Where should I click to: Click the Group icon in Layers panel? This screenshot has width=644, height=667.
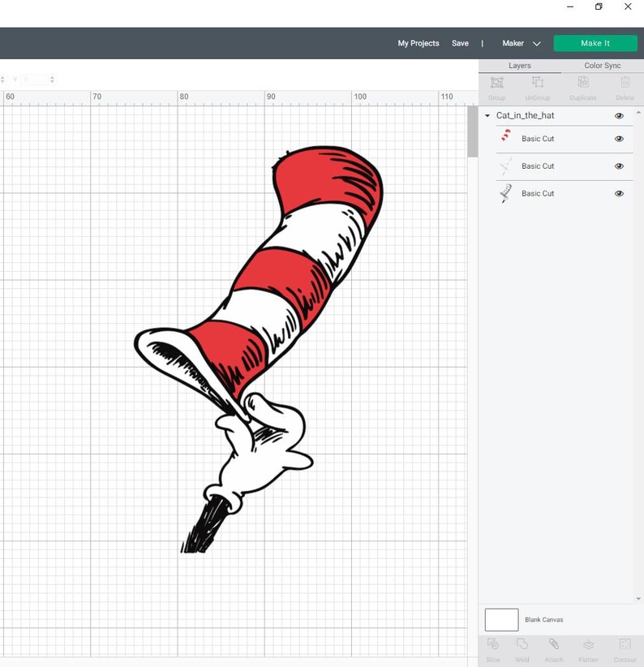click(x=496, y=83)
